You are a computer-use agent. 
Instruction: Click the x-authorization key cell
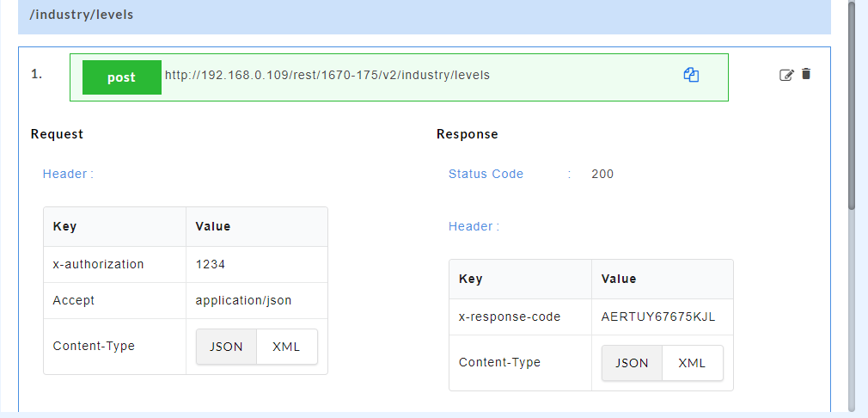(x=98, y=264)
